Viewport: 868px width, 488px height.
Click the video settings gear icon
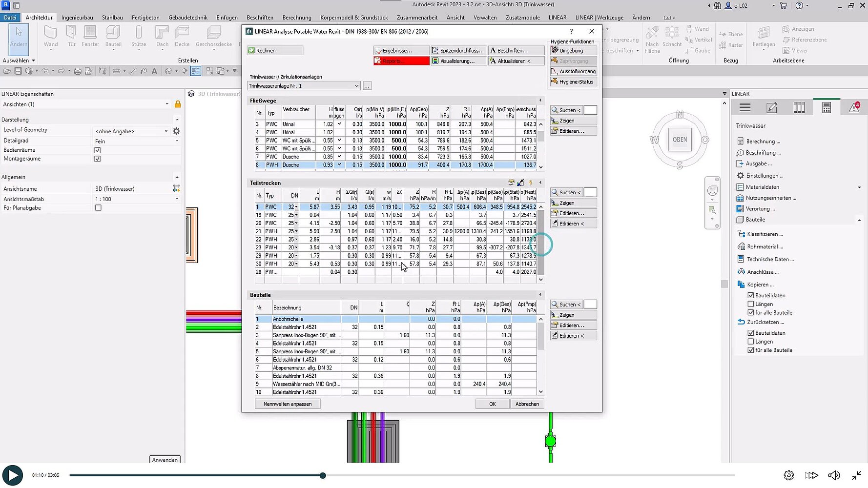(x=788, y=475)
